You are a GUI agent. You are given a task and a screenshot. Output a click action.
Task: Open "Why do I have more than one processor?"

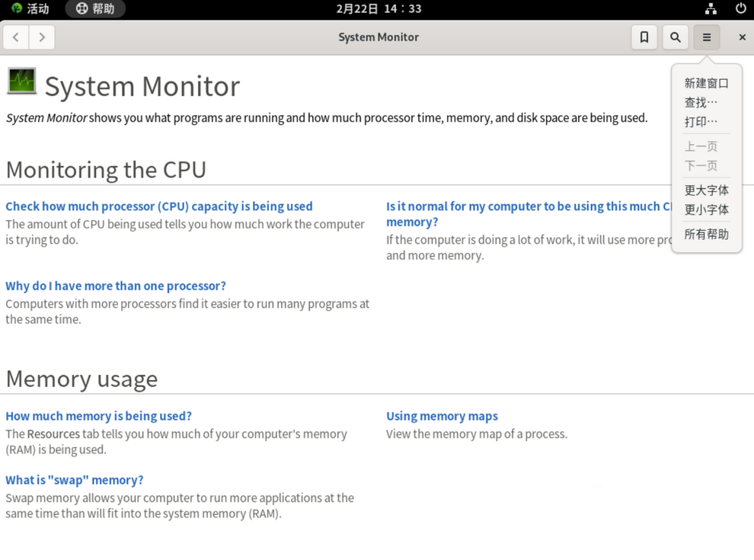116,286
